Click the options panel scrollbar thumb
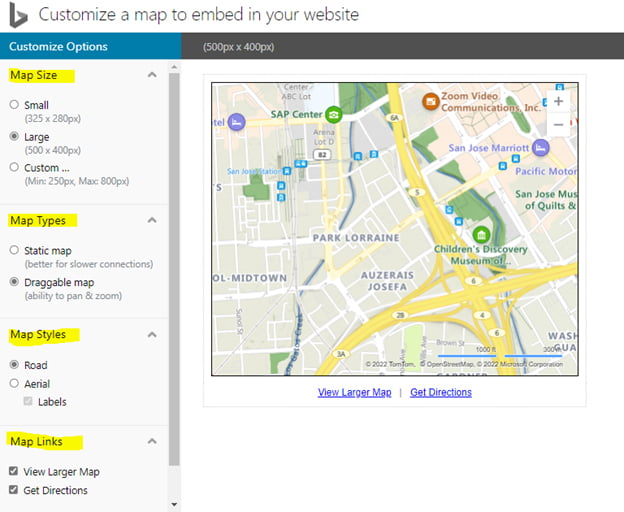 174,269
